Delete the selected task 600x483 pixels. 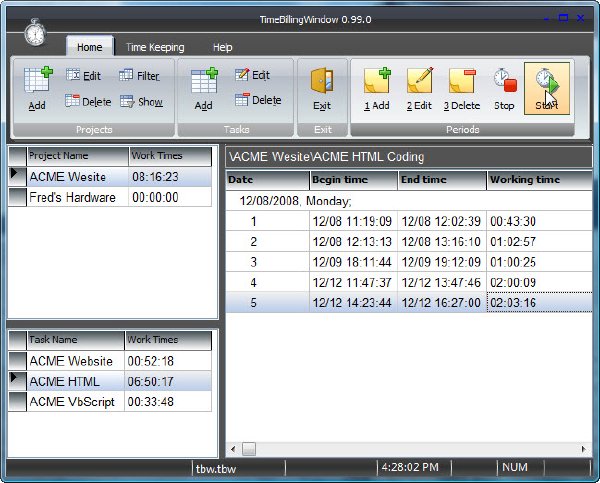click(x=258, y=100)
